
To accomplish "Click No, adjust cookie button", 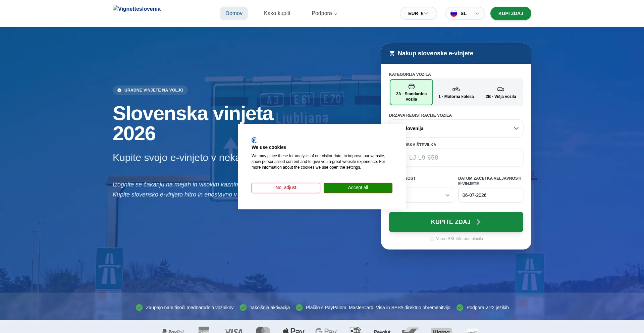I will click(286, 188).
